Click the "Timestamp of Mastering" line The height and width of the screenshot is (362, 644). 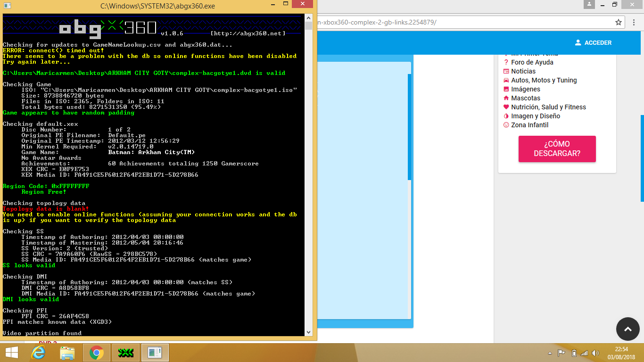pos(102,243)
